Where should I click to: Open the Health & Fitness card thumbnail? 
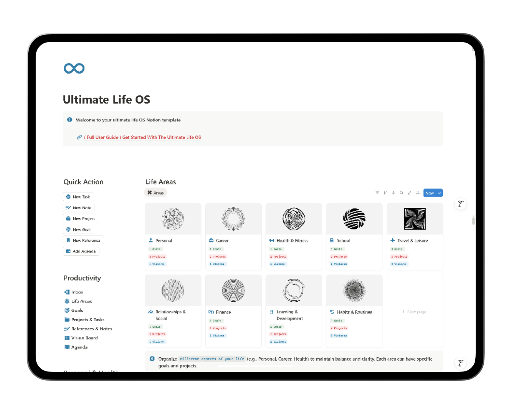point(294,219)
